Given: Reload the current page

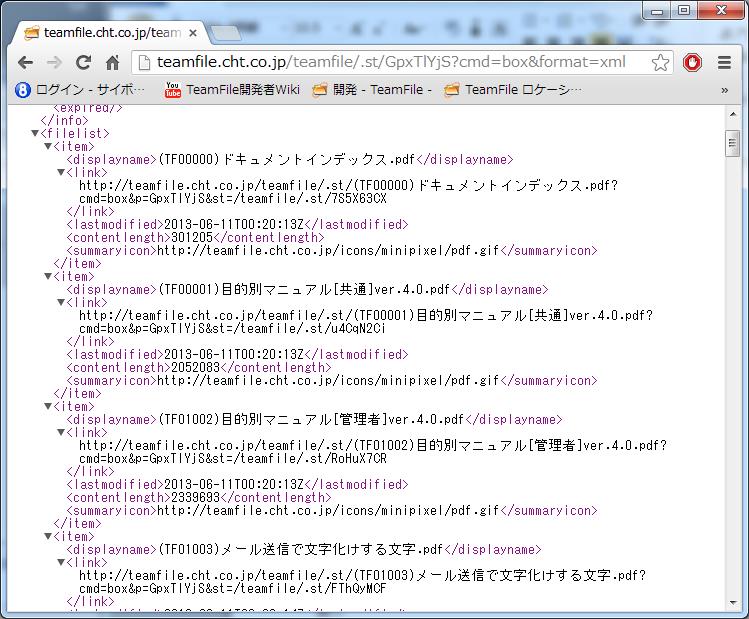Looking at the screenshot, I should point(84,62).
